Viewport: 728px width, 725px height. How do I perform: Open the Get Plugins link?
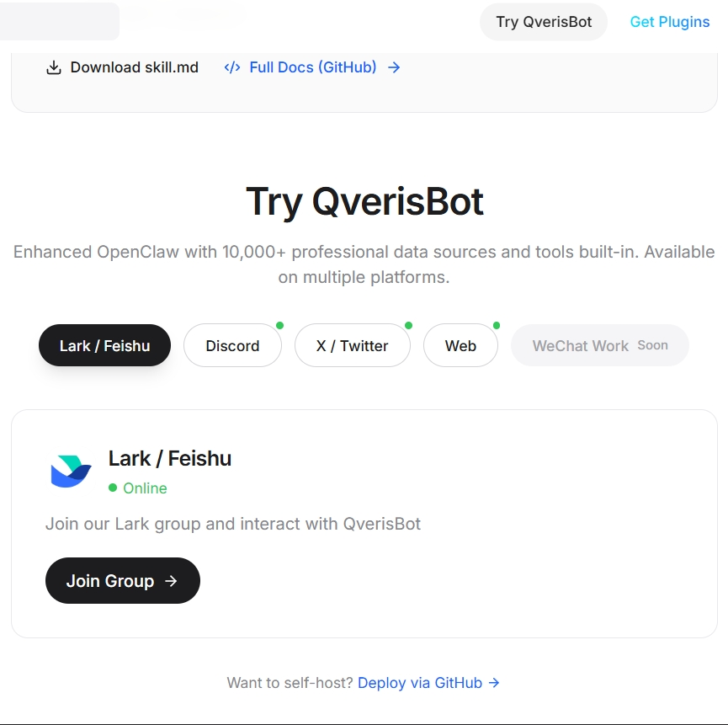pos(669,22)
